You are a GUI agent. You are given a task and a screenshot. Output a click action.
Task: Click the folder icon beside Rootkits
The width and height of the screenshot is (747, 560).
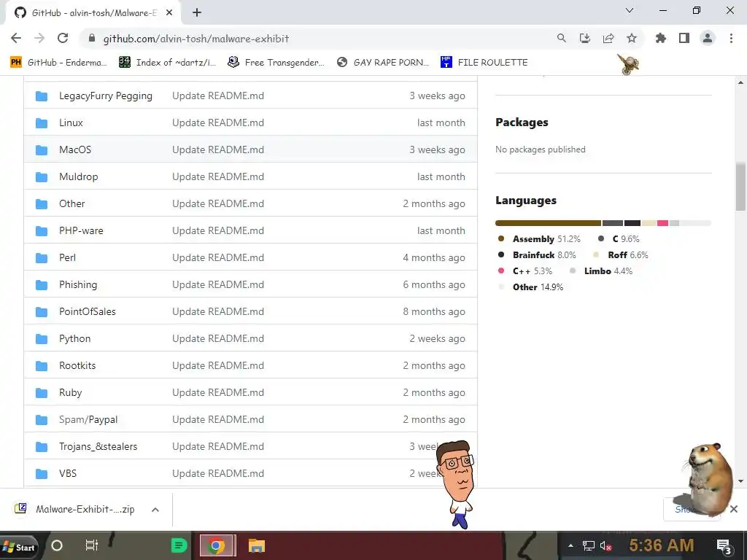[x=42, y=366]
